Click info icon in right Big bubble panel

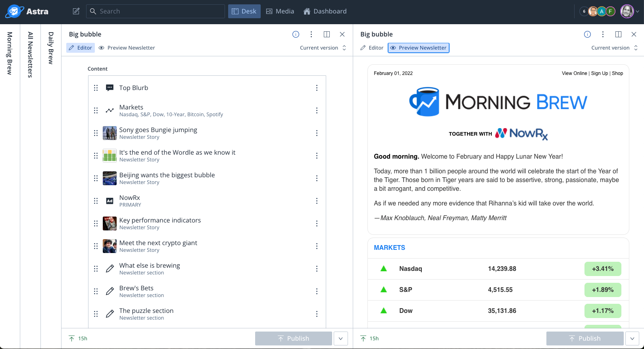coord(587,34)
